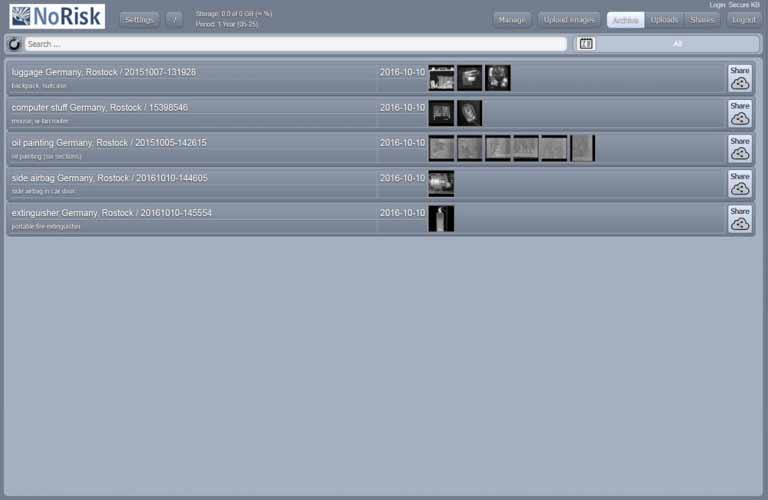The width and height of the screenshot is (768, 500).
Task: Click Upload Images button
Action: click(569, 20)
